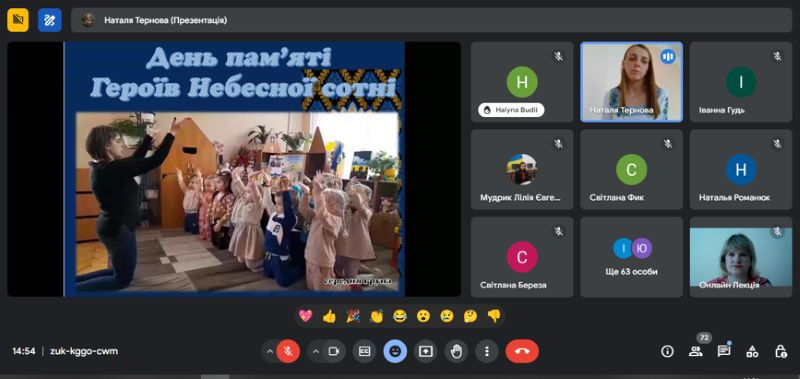800x379 pixels.
Task: Select Іванна Гудь participant tile
Action: click(x=741, y=82)
